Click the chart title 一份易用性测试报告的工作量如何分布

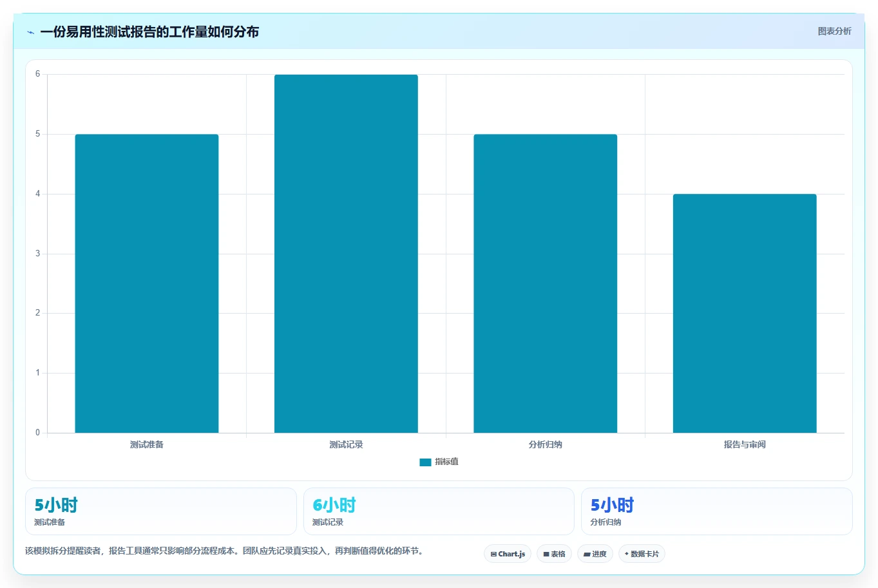click(x=149, y=32)
